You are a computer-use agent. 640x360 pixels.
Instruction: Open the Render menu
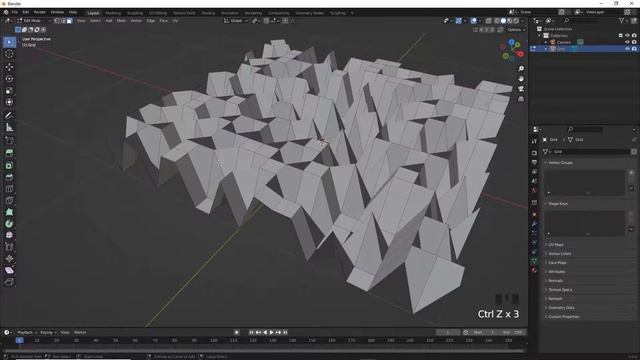pos(40,12)
